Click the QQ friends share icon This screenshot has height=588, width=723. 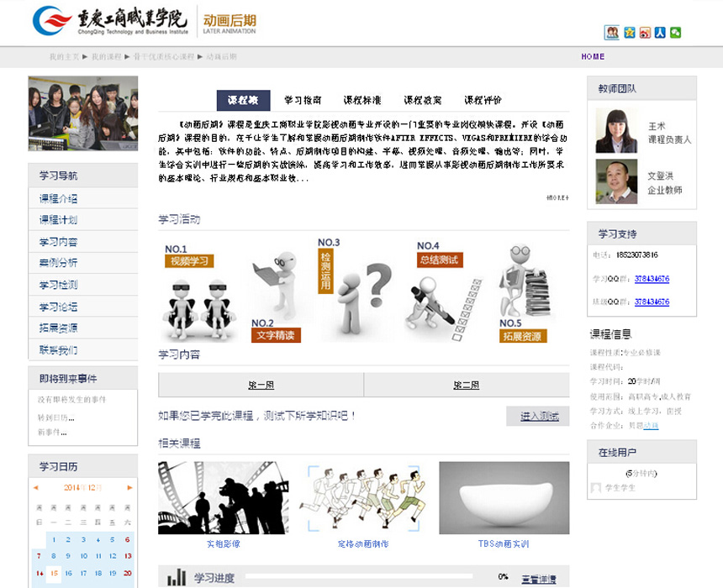click(x=612, y=33)
